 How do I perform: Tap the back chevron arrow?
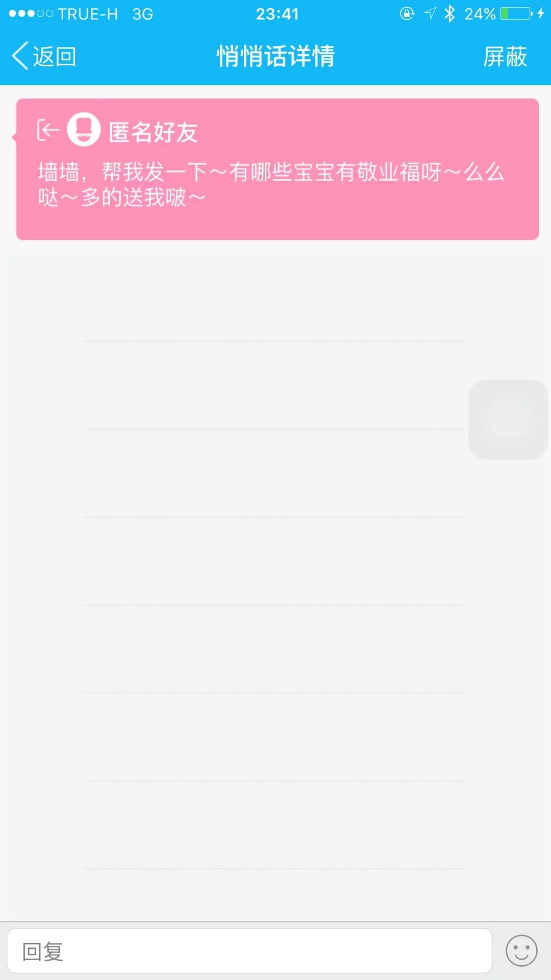click(x=20, y=56)
